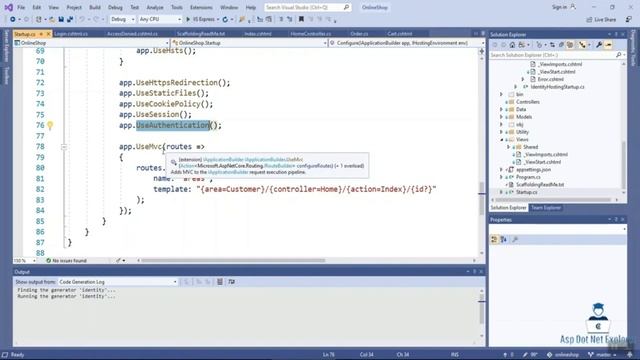Open the Debug menu
The height and width of the screenshot is (360, 640).
115,7
